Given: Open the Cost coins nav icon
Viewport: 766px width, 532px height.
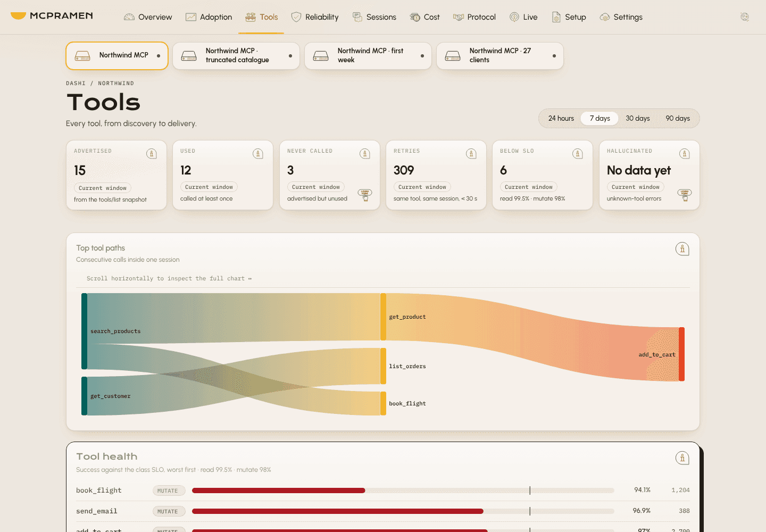Looking at the screenshot, I should 415,17.
